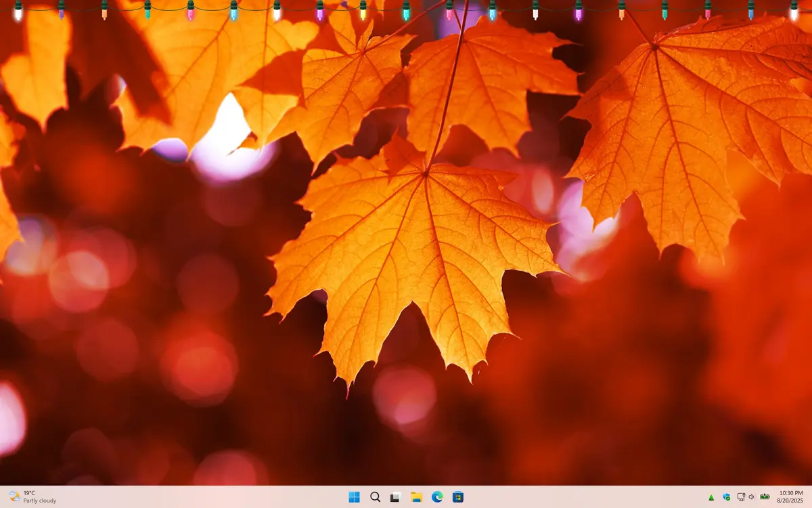This screenshot has width=812, height=508.
Task: Open the Microsoft Store
Action: click(458, 496)
